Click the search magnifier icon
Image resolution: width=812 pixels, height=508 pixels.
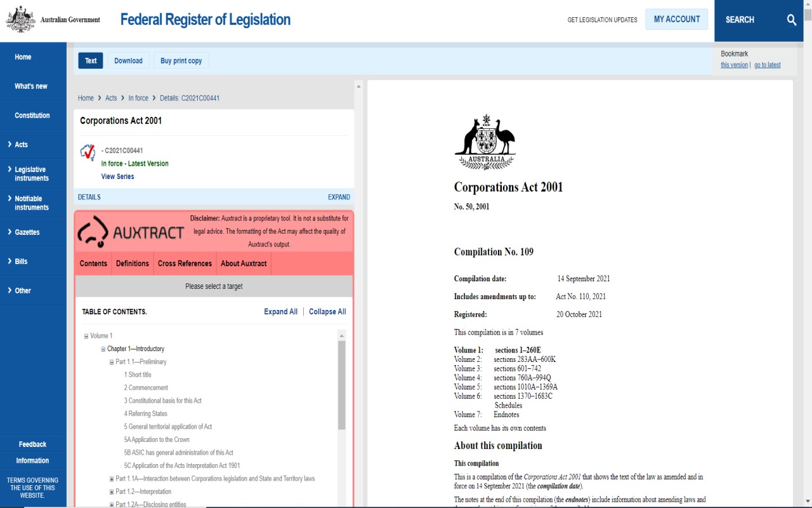[792, 20]
